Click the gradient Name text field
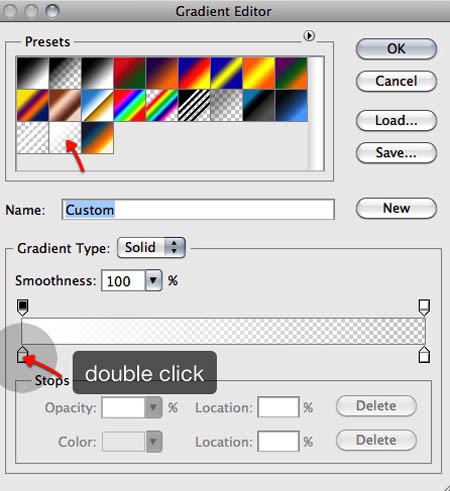 (x=198, y=210)
